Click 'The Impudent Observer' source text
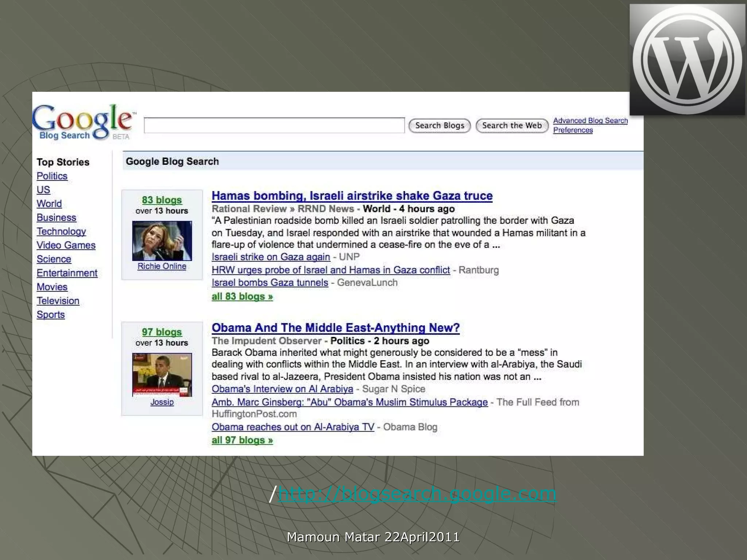The width and height of the screenshot is (747, 560). point(267,341)
